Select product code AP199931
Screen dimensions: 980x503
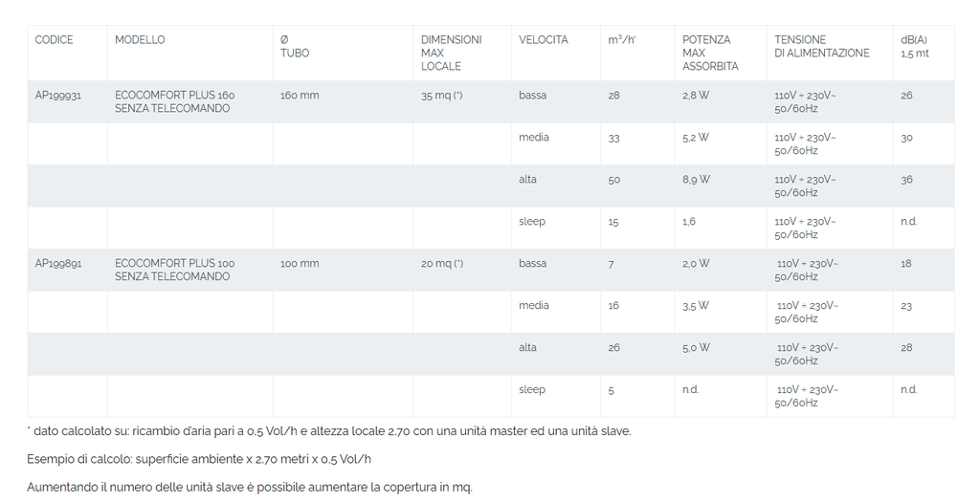pos(58,96)
